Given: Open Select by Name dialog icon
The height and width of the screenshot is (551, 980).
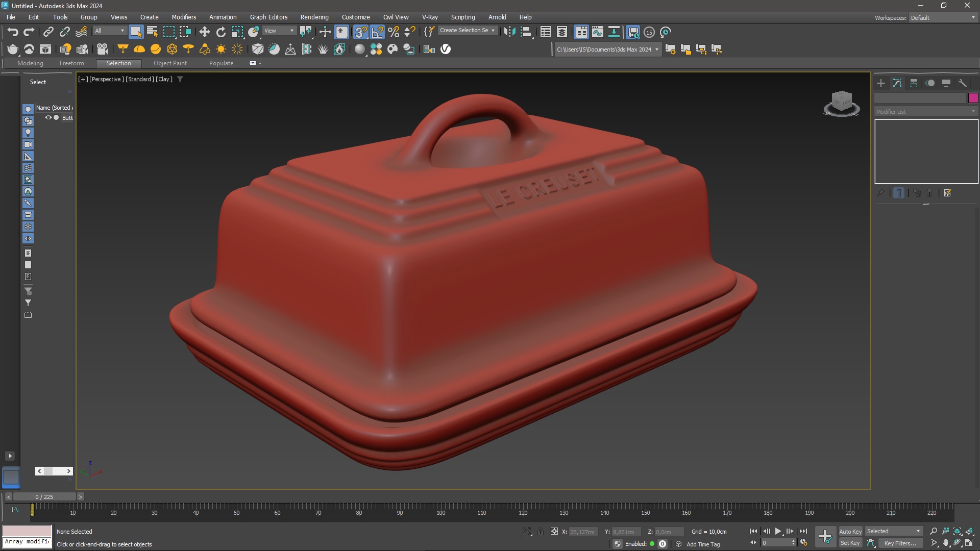Looking at the screenshot, I should tap(152, 32).
